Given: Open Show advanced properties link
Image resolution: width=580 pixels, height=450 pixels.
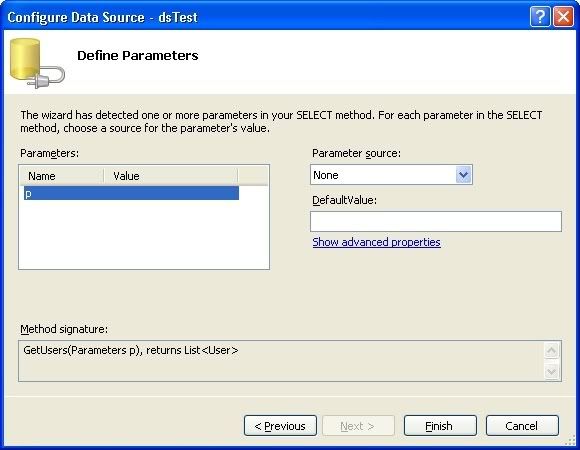Looking at the screenshot, I should pyautogui.click(x=376, y=242).
